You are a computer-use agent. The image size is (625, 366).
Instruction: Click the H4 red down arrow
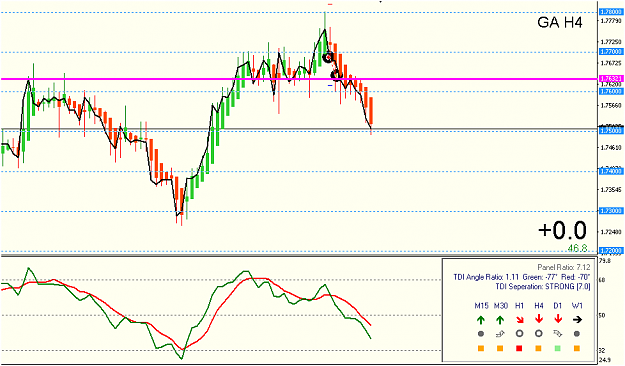(539, 319)
